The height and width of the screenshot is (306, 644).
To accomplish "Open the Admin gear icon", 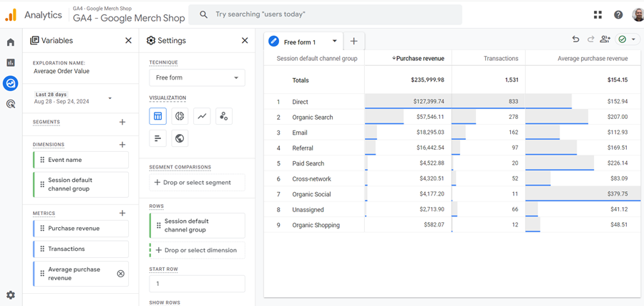I will pos(11,295).
